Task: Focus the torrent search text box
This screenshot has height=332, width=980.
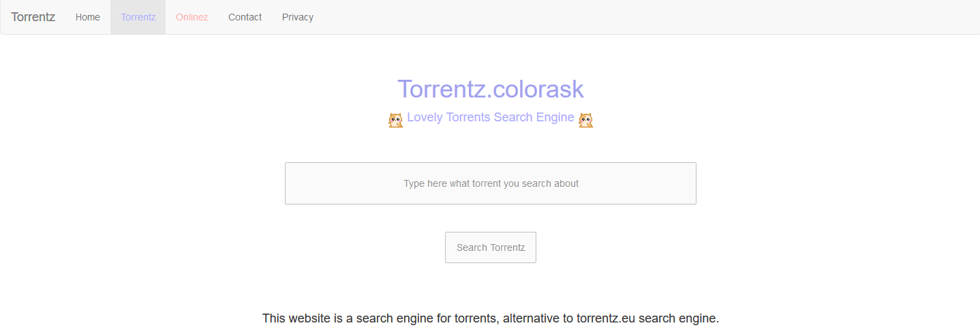Action: [491, 183]
